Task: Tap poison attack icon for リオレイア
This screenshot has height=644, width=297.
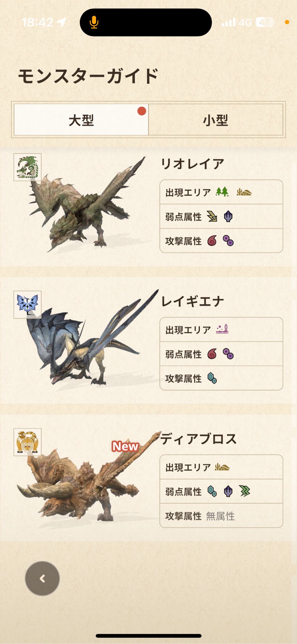Action: [228, 241]
